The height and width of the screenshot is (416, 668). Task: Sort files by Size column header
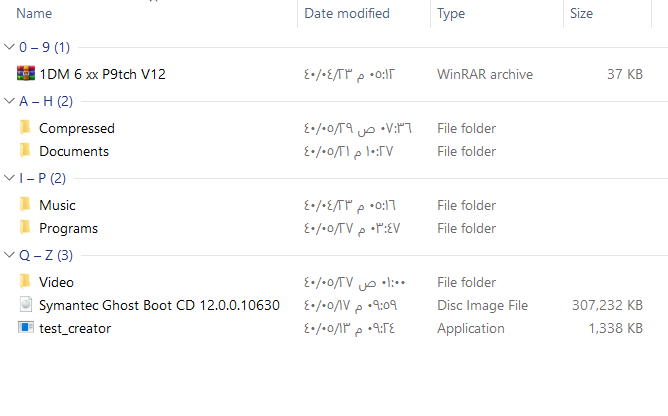pyautogui.click(x=581, y=14)
